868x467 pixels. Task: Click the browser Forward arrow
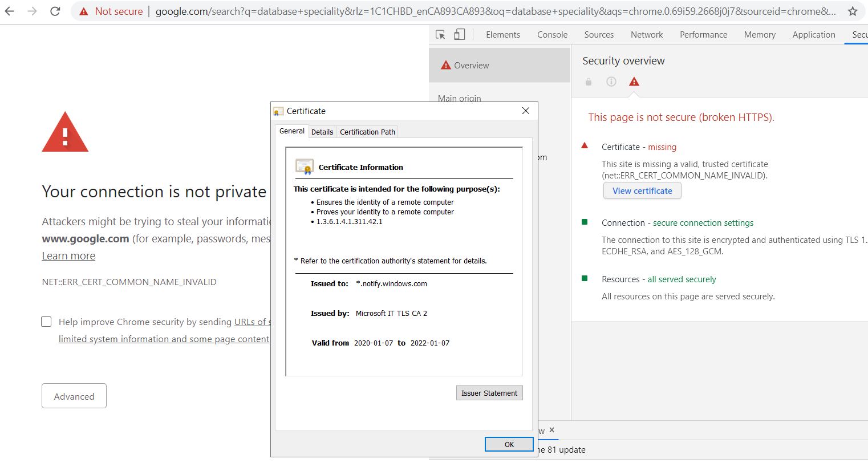click(33, 11)
